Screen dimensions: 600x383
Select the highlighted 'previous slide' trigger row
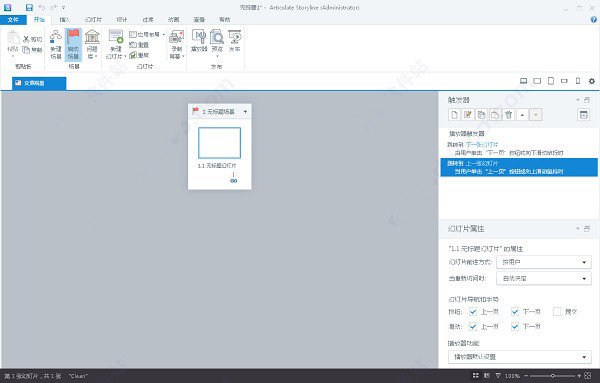[x=519, y=167]
